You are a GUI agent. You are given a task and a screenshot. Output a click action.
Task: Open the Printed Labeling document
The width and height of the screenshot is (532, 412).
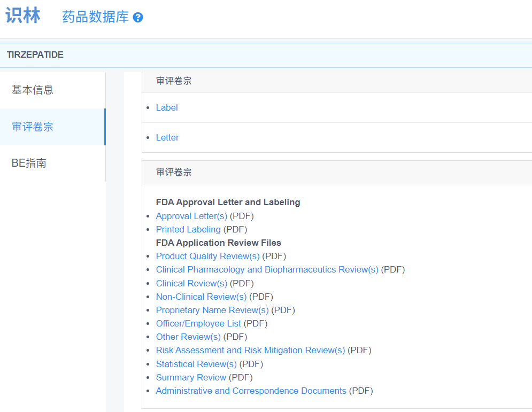tap(188, 229)
